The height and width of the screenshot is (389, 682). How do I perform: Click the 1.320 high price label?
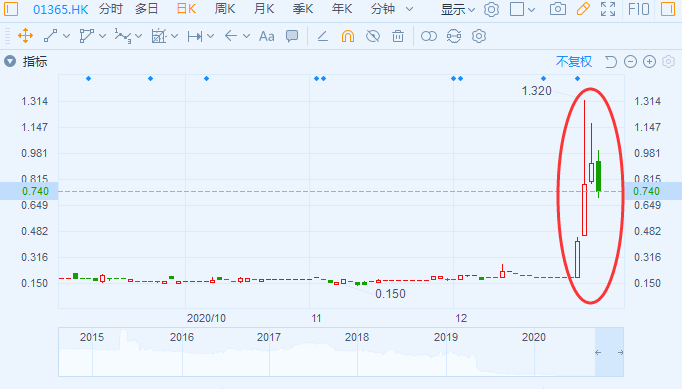(536, 91)
